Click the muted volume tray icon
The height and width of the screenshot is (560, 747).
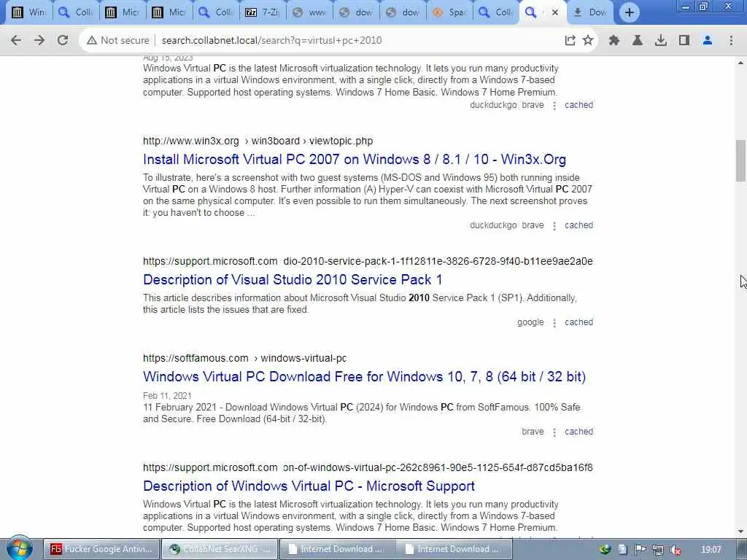point(675,550)
